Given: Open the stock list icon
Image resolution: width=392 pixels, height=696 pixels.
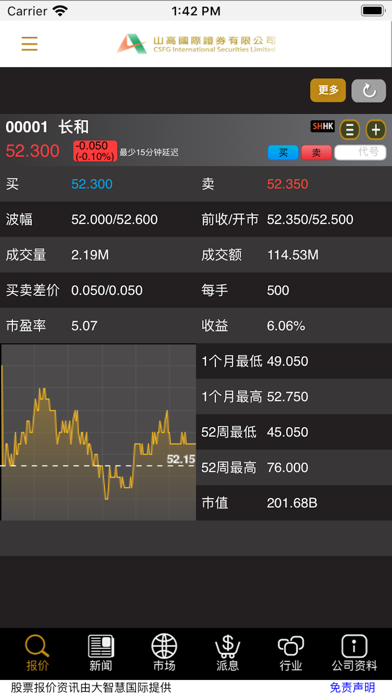Looking at the screenshot, I should pos(350,130).
